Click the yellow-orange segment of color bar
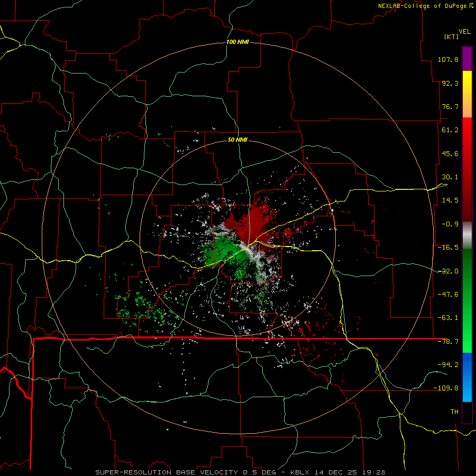Screen dimensions: 476x476 coord(467,94)
